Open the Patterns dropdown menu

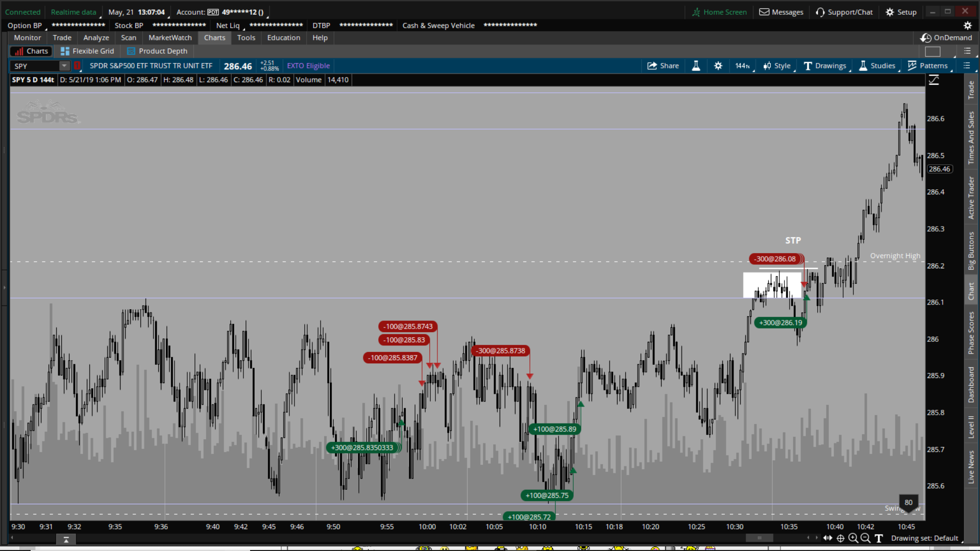click(x=928, y=66)
